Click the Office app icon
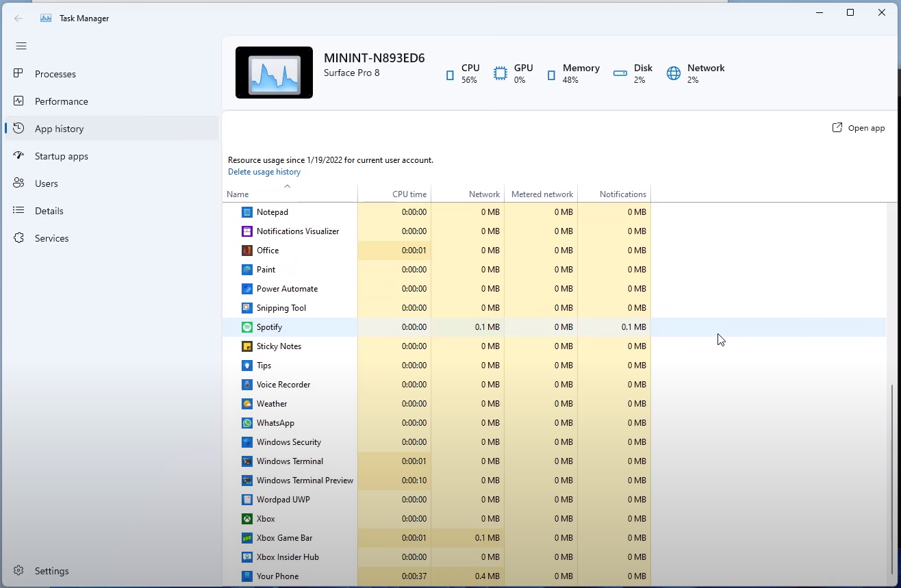Viewport: 901px width, 588px height. pos(247,251)
